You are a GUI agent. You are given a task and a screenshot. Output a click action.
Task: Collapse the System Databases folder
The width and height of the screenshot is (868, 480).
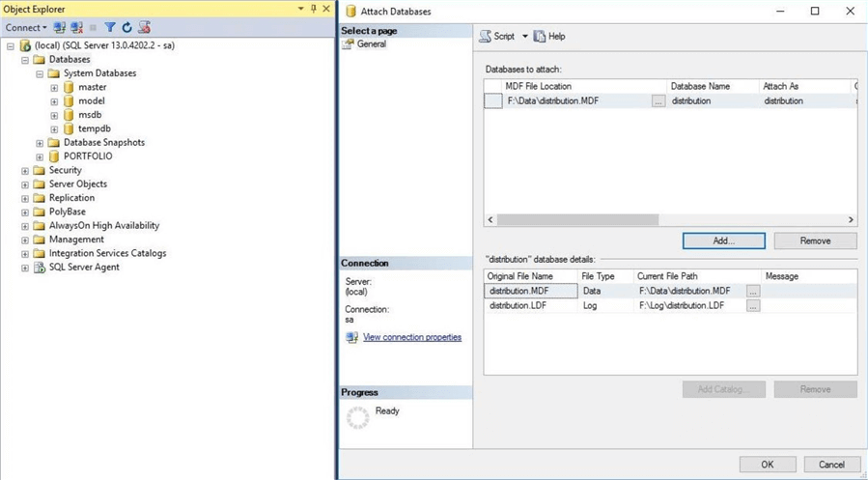[x=40, y=73]
